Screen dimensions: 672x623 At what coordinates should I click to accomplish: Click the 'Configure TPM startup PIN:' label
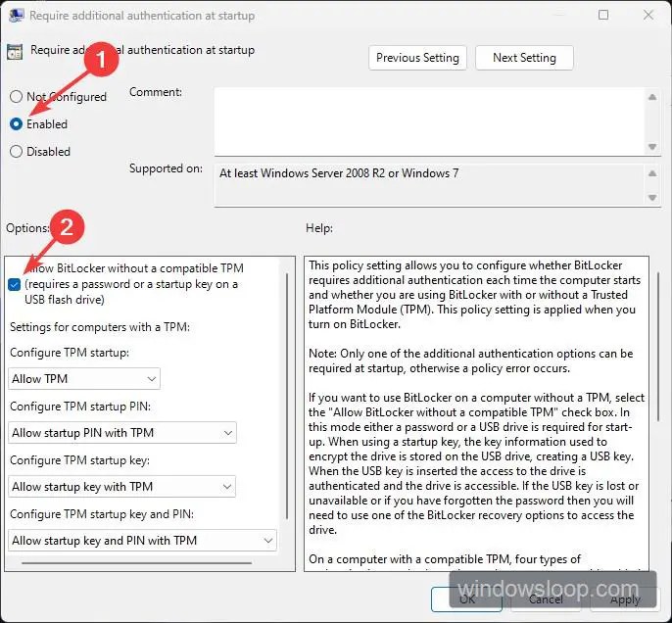pos(80,407)
